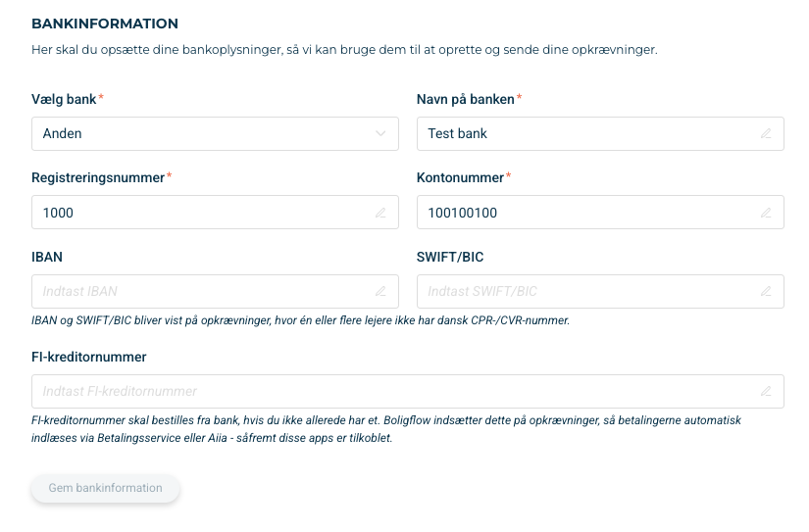Click into the Indtast IBAN input
This screenshot has height=532, width=809.
click(215, 292)
